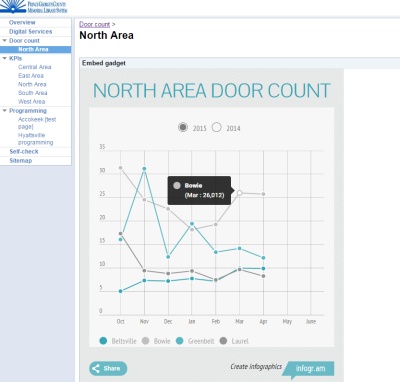Toggle the Laurel legend dot
The height and width of the screenshot is (382, 400).
click(x=223, y=341)
